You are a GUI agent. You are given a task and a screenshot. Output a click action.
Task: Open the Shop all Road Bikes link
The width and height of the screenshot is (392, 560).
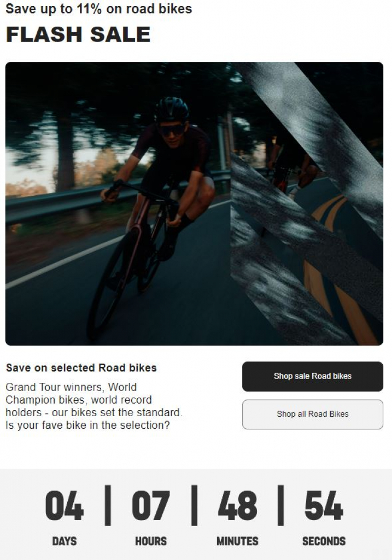(312, 414)
